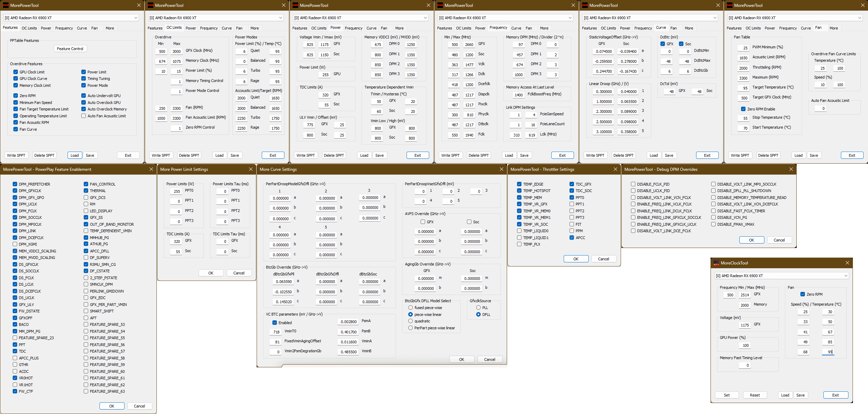Click Set in MoreClockTool
Screen dimensions: 868x414
727,395
